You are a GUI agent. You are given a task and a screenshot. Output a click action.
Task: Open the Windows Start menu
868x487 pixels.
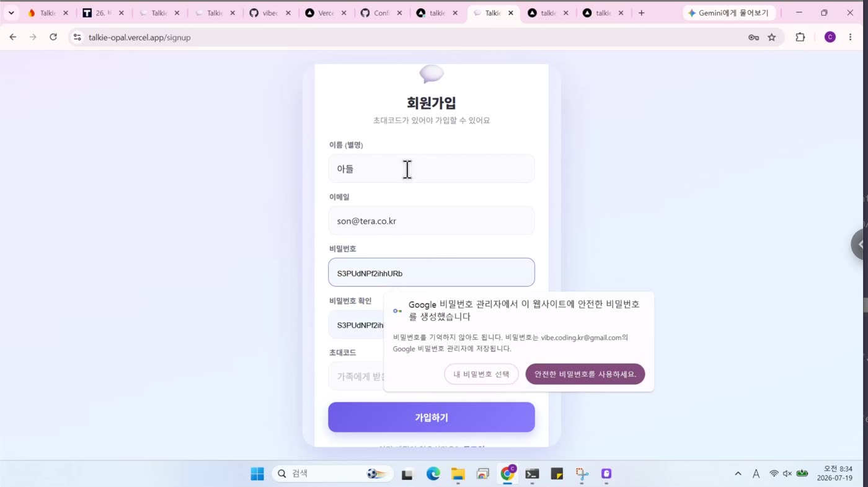[257, 474]
